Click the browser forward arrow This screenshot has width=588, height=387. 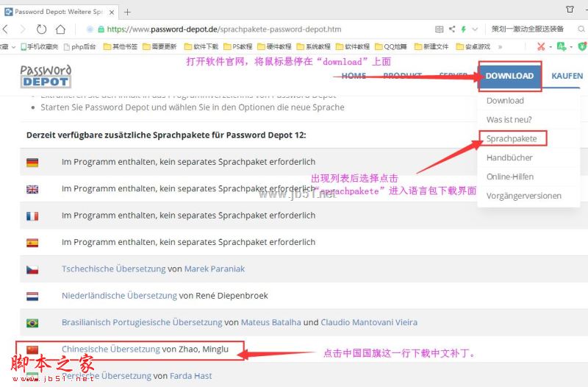coord(23,29)
